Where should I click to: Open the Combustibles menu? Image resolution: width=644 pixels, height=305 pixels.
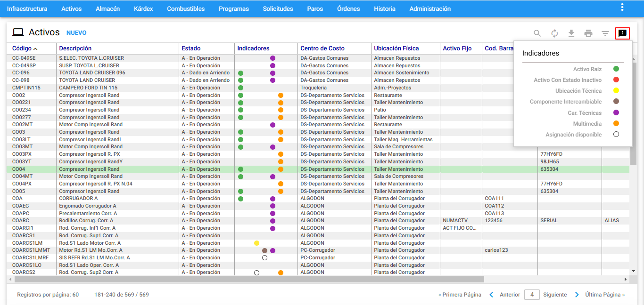[x=186, y=9]
